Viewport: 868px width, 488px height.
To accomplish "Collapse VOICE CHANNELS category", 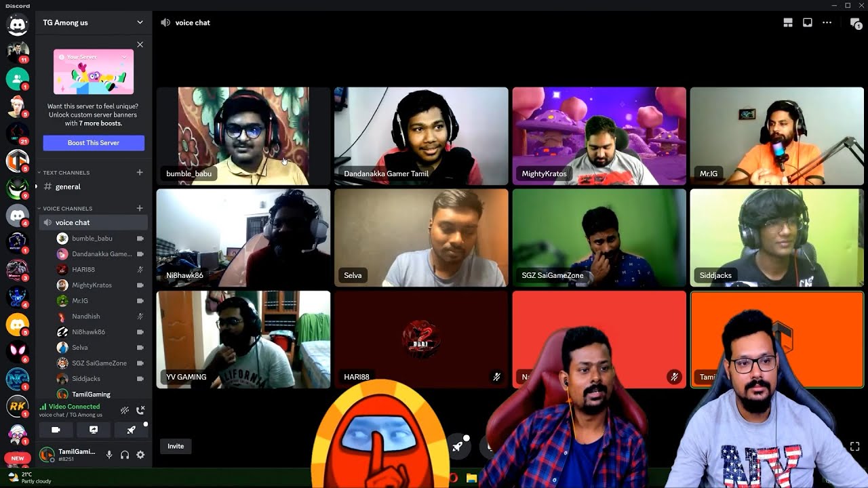I will click(66, 209).
